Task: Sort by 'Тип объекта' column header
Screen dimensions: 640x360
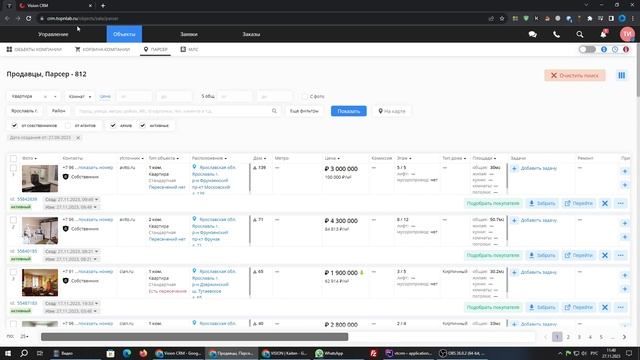Action: click(x=164, y=158)
